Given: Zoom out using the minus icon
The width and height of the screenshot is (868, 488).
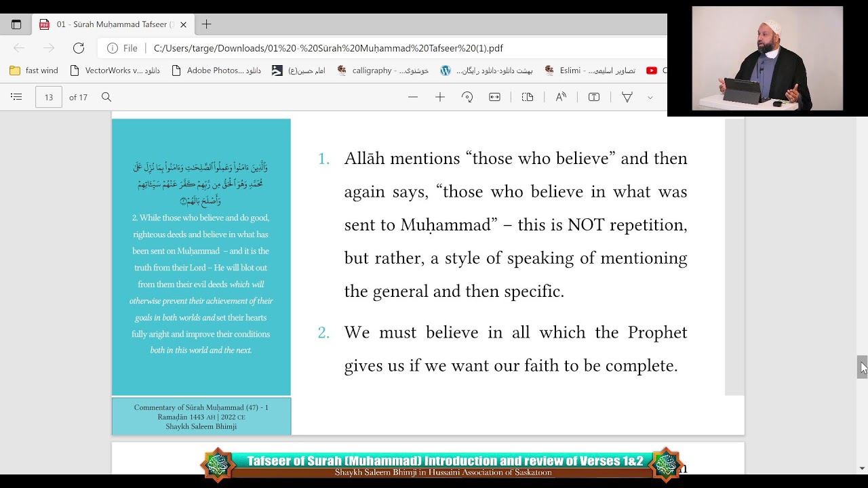Looking at the screenshot, I should [x=413, y=97].
